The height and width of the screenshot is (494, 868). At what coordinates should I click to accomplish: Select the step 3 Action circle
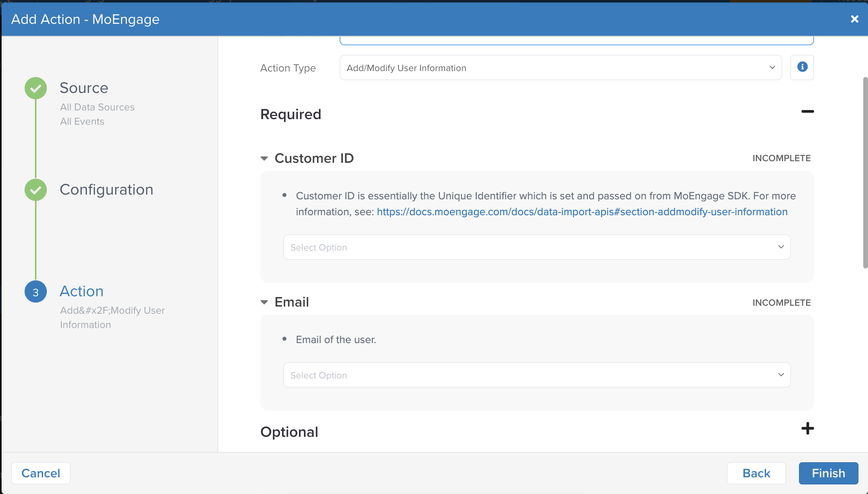tap(36, 291)
